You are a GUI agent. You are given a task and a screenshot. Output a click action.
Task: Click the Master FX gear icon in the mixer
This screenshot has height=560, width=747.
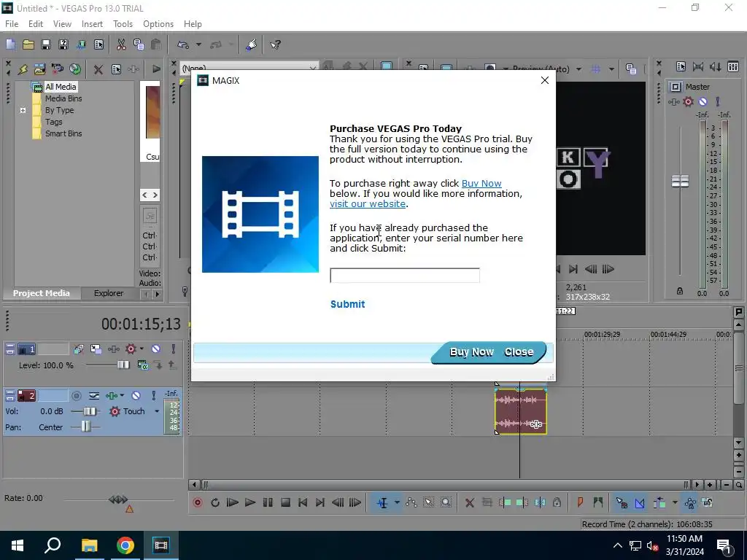(x=688, y=101)
